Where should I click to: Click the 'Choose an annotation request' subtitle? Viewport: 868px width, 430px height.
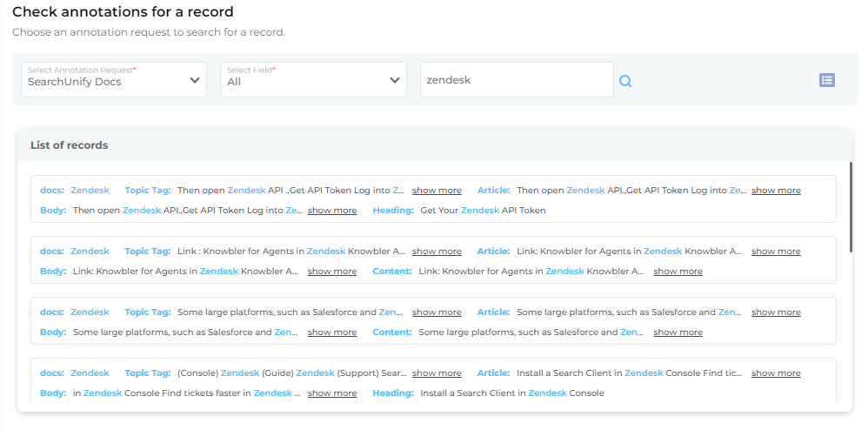pyautogui.click(x=149, y=32)
